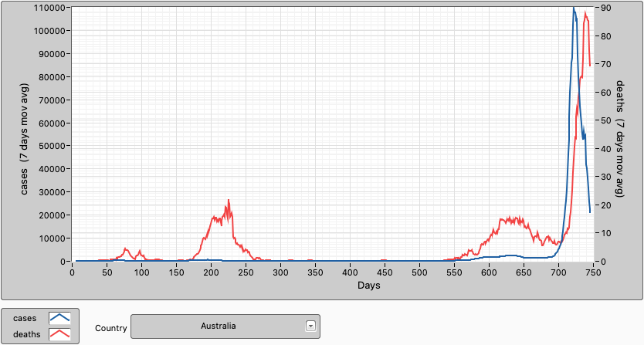Screen dimensions: 644x345
Task: Click the 'Days' x-axis title
Action: coord(369,286)
